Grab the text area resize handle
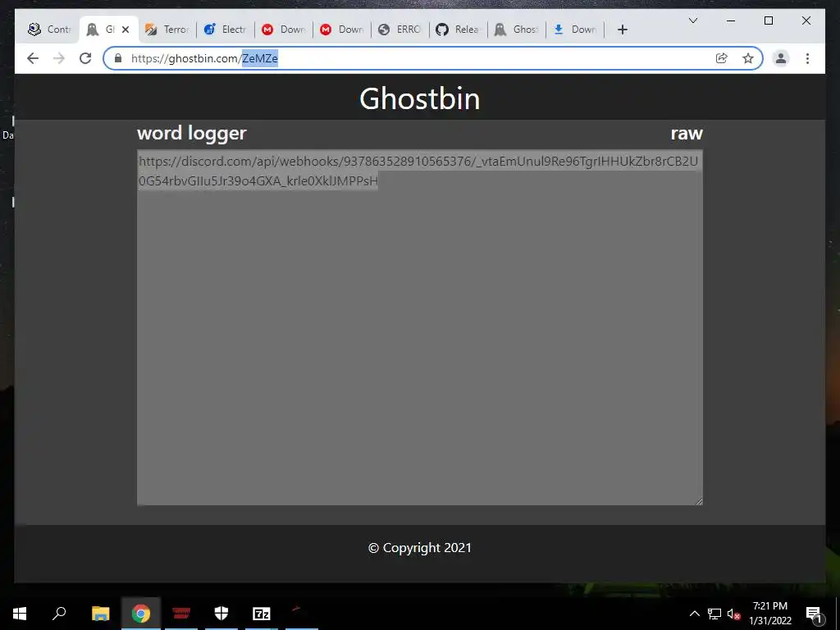The height and width of the screenshot is (630, 840). click(699, 501)
